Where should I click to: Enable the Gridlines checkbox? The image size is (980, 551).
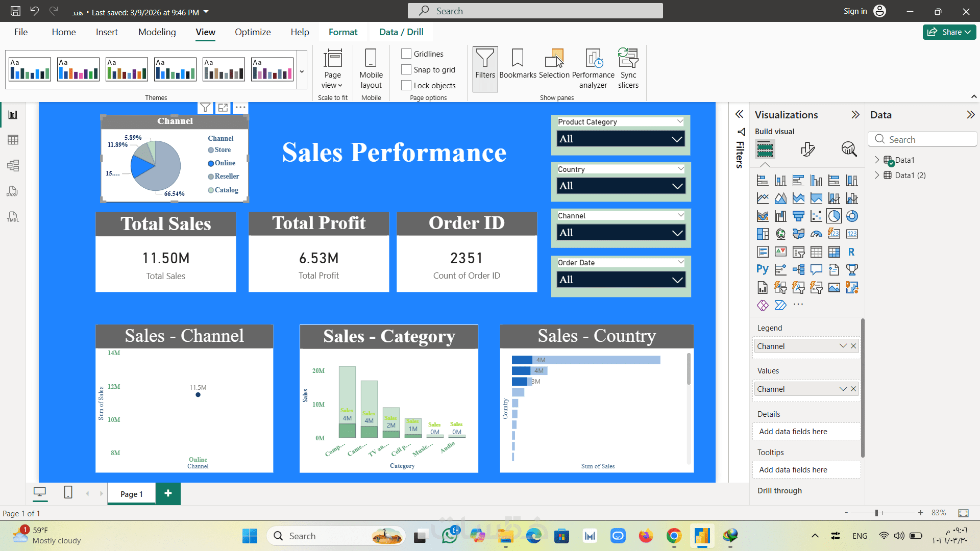[406, 54]
